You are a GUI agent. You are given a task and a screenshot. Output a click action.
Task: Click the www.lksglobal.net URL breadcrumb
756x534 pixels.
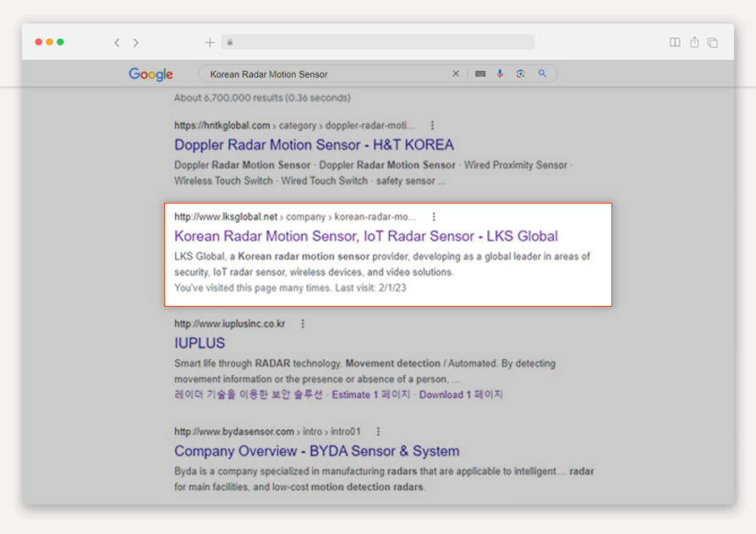295,217
